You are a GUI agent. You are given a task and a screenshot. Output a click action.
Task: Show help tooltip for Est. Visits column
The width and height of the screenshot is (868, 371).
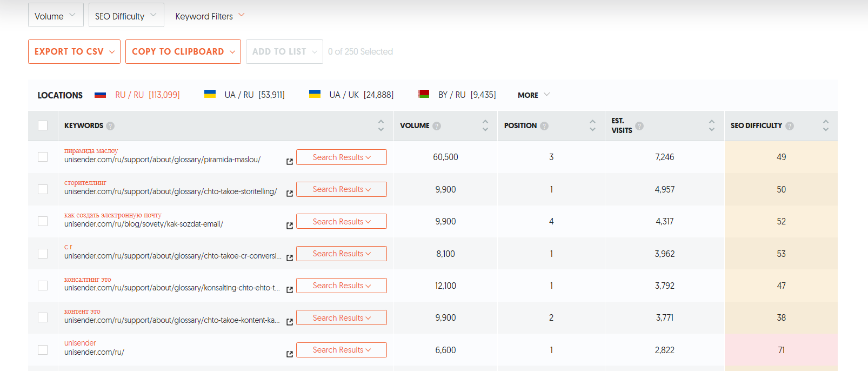[639, 125]
